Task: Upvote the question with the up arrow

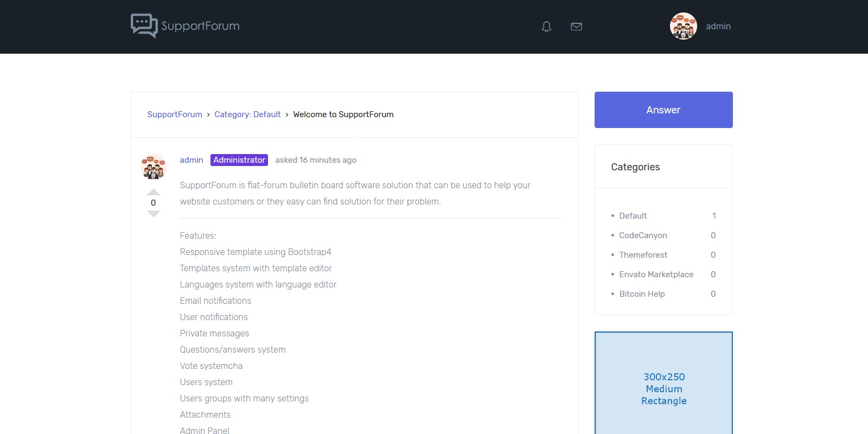Action: (154, 192)
